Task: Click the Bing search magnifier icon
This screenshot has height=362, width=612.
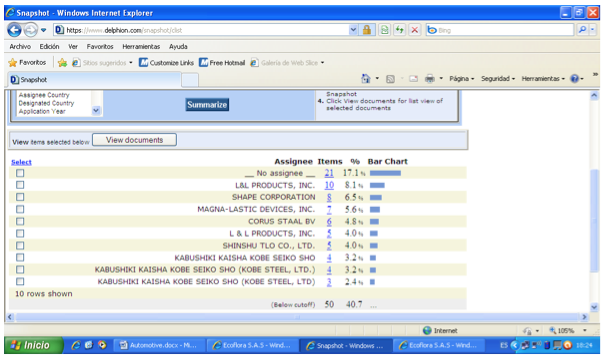Action: pos(582,30)
